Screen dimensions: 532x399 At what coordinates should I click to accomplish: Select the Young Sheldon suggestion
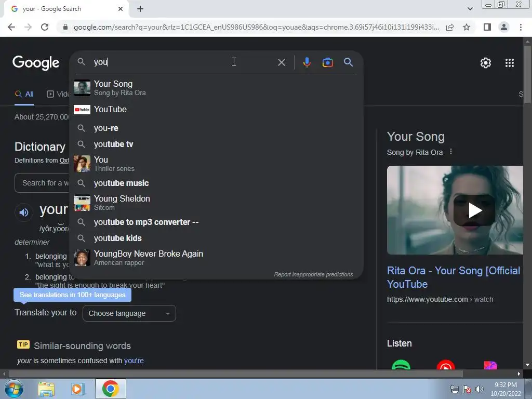[216, 203]
